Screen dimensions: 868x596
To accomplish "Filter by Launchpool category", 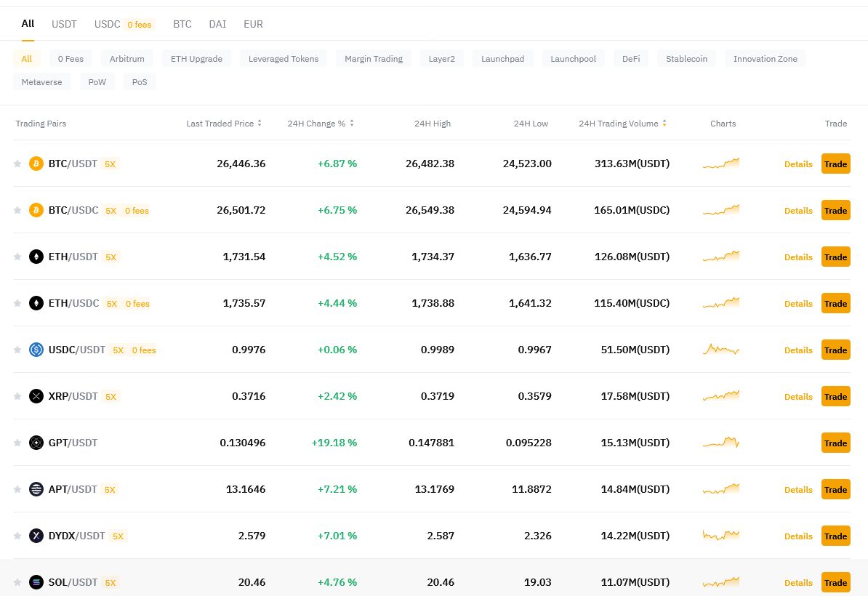I will point(573,59).
